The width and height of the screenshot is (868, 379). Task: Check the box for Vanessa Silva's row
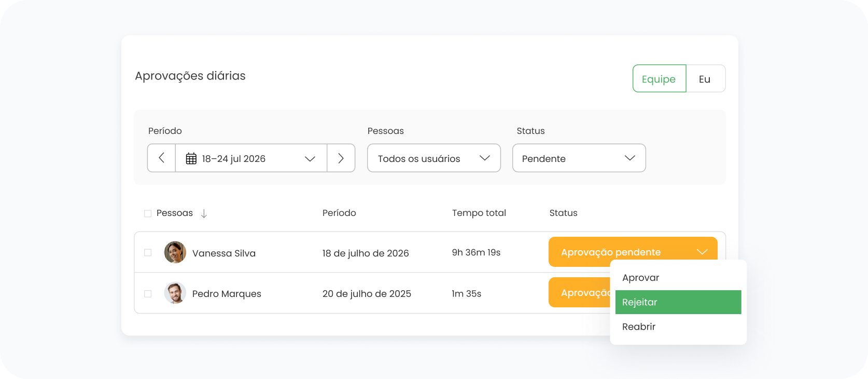(x=148, y=253)
